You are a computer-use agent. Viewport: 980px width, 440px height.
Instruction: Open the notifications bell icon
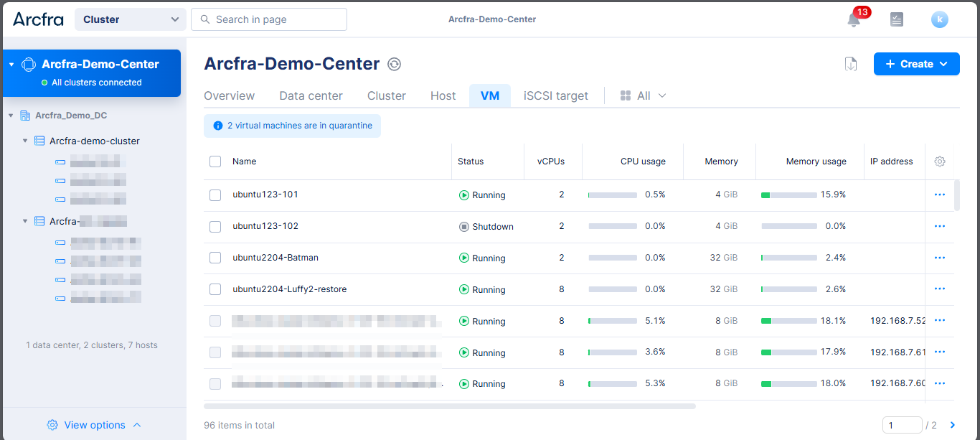(x=854, y=20)
